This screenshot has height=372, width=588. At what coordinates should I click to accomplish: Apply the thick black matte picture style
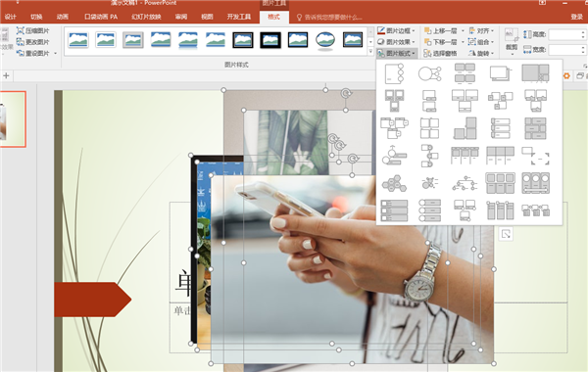click(270, 40)
